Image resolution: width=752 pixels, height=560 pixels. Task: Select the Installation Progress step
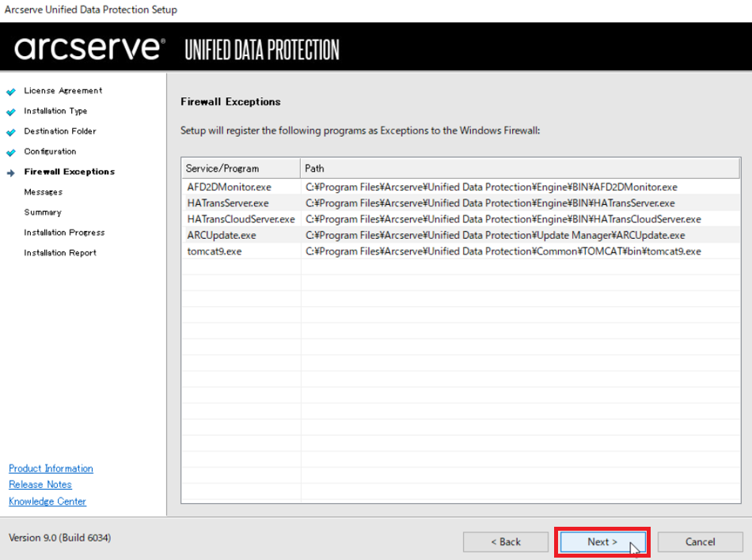(64, 233)
